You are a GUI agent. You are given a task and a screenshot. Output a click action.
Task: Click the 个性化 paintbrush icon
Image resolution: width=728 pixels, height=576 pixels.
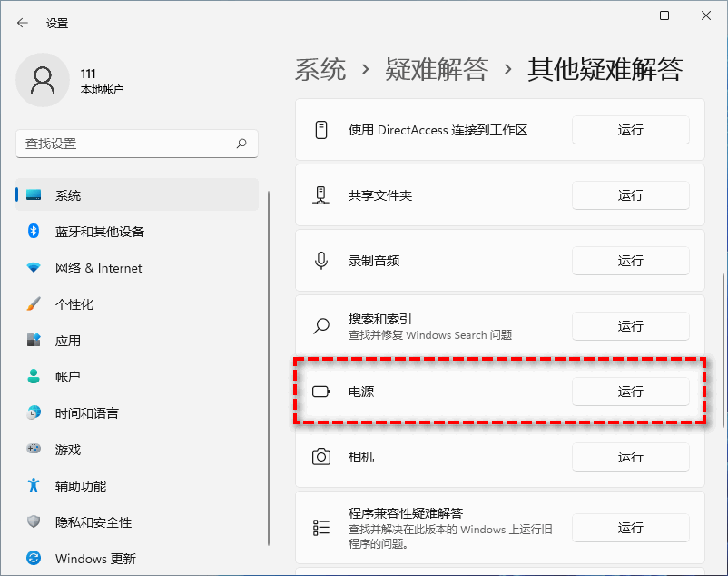pos(34,304)
